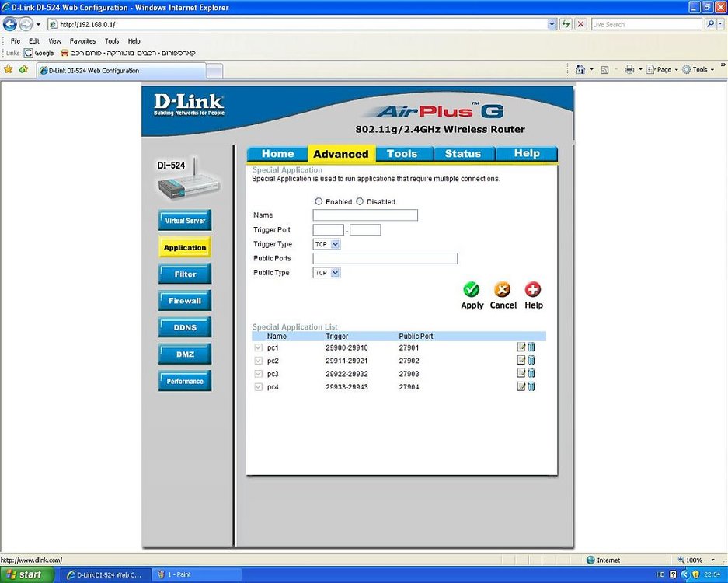Expand the Print options arrow
Image resolution: width=728 pixels, height=583 pixels.
pyautogui.click(x=640, y=70)
